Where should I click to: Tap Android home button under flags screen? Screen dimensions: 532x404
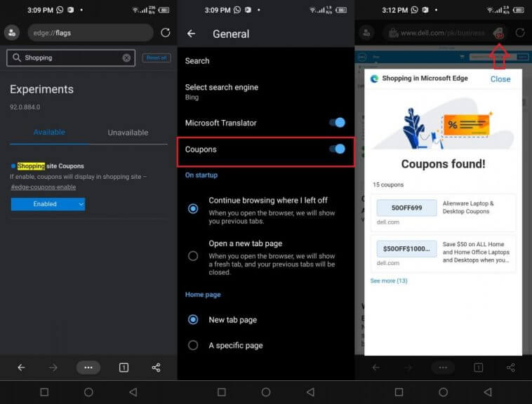click(x=88, y=392)
